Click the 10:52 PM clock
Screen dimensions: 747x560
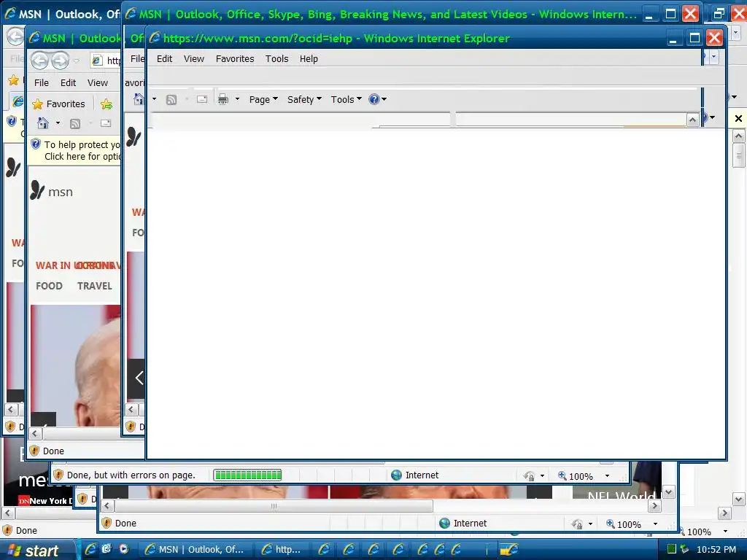pos(716,550)
